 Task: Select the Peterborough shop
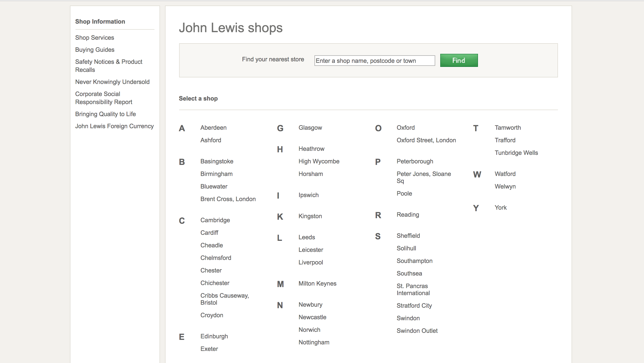[415, 161]
